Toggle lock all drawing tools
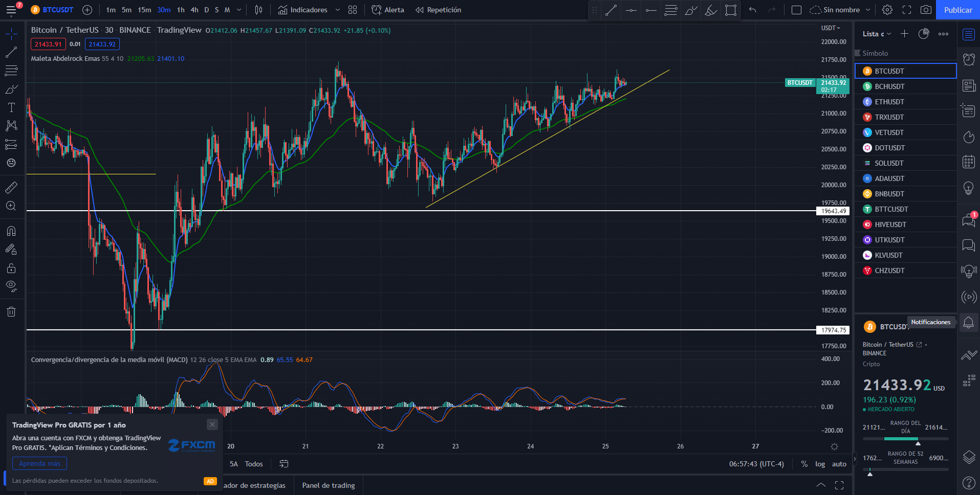Screen dimensions: 980x495 pyautogui.click(x=11, y=268)
